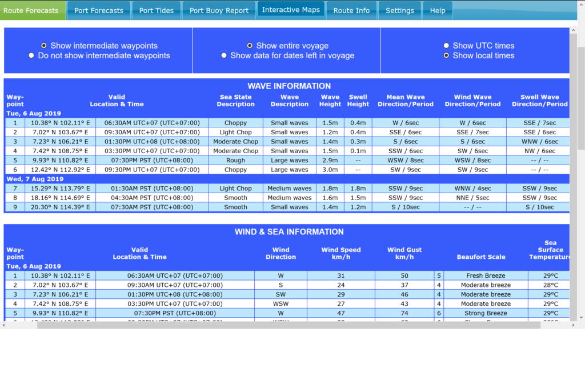Screen dimensions: 585x392
Task: Choose Show data for dates left in voyage
Action: coord(225,55)
